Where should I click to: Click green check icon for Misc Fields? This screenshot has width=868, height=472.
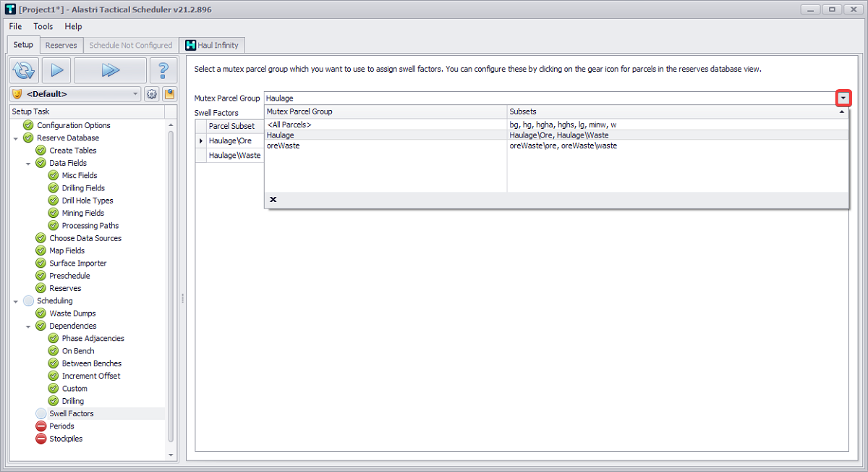(53, 175)
